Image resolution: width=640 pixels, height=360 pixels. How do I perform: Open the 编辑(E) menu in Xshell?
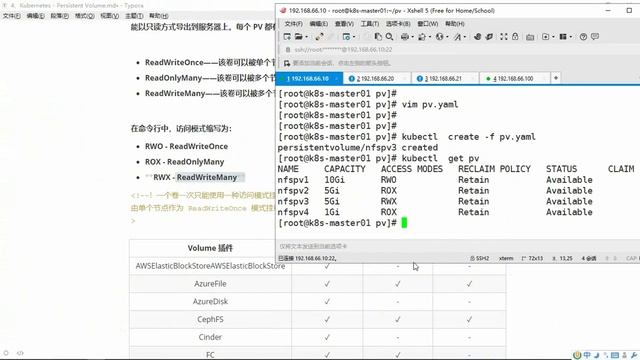[x=319, y=24]
